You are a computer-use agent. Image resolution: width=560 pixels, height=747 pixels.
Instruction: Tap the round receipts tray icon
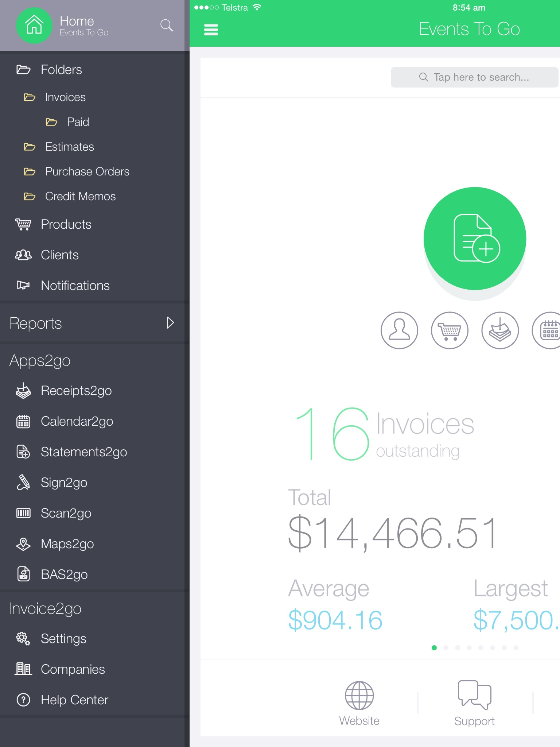(500, 330)
